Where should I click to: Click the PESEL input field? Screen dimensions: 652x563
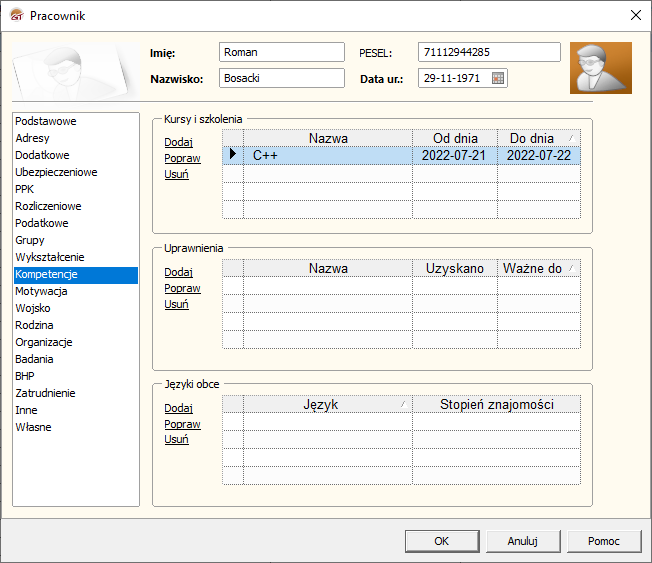[x=489, y=52]
